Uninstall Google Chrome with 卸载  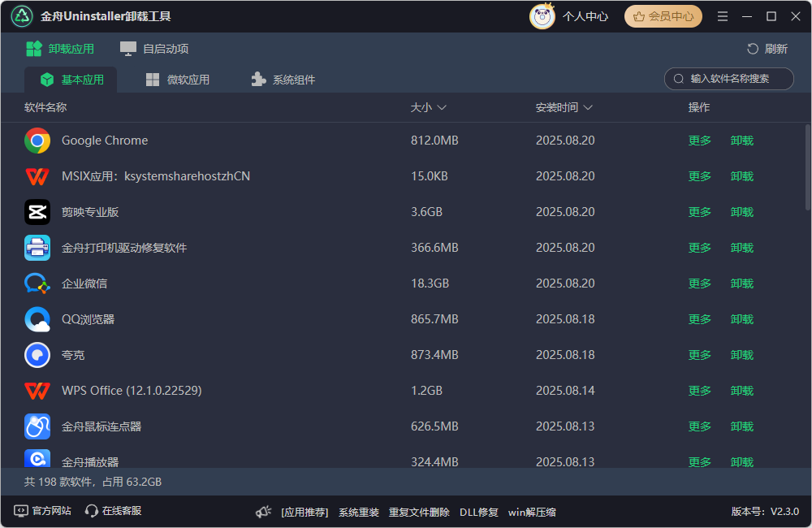(742, 141)
